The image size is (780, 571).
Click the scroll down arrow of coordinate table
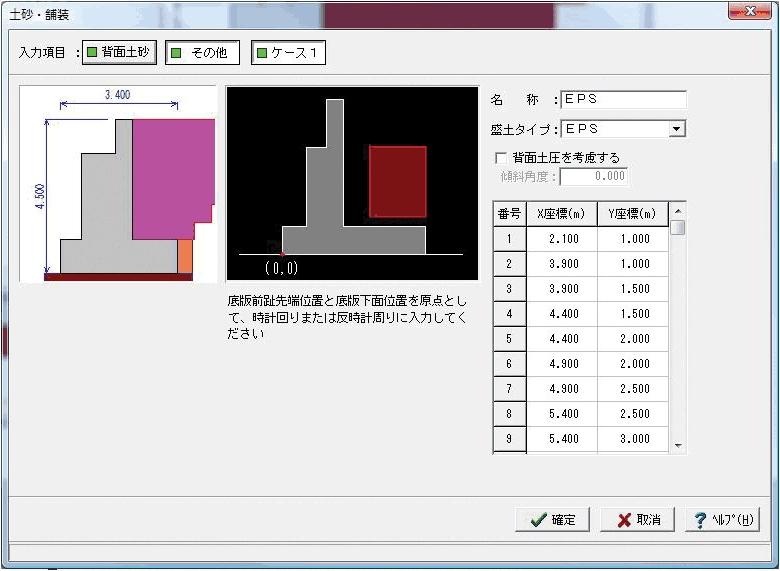678,446
